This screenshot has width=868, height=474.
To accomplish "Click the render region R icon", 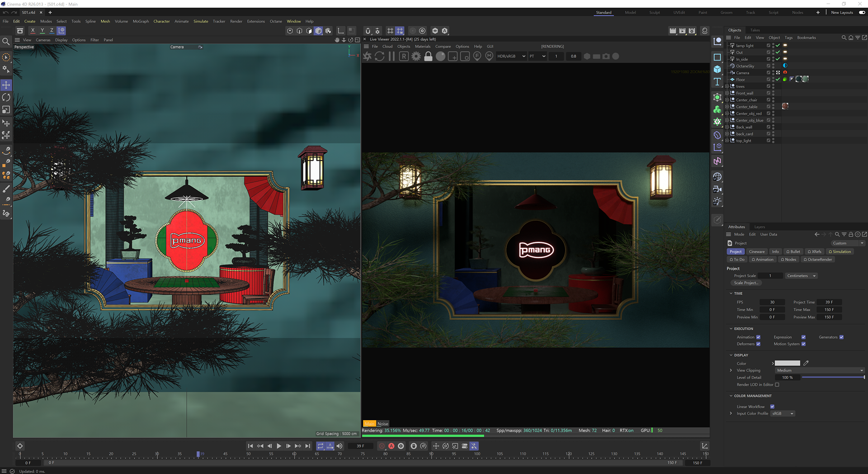I will tap(404, 57).
